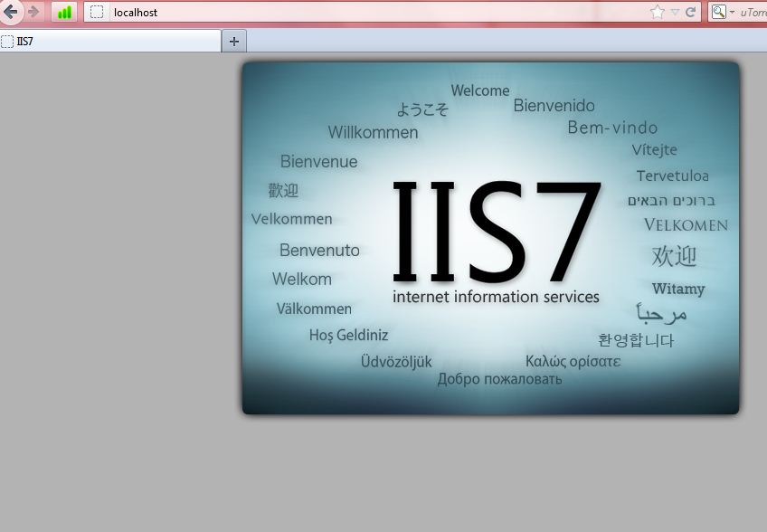Expand the search engine selector dropdown arrow
This screenshot has height=532, width=767.
coord(732,13)
